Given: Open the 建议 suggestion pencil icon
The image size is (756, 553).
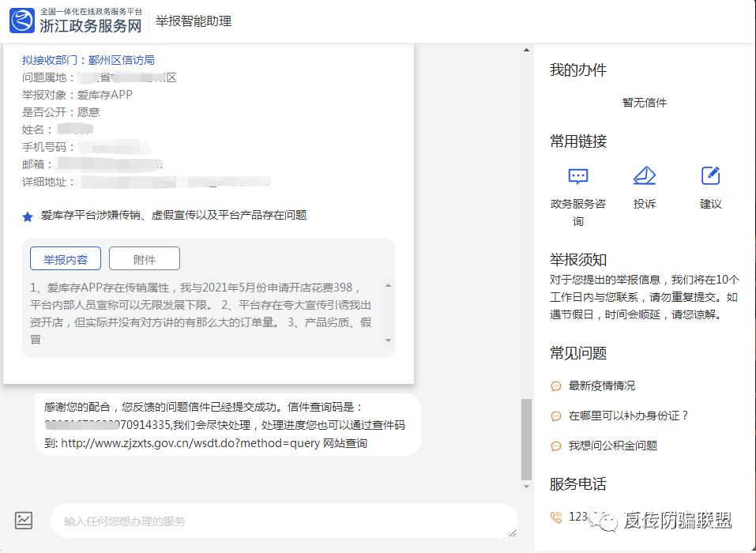Looking at the screenshot, I should pyautogui.click(x=711, y=176).
